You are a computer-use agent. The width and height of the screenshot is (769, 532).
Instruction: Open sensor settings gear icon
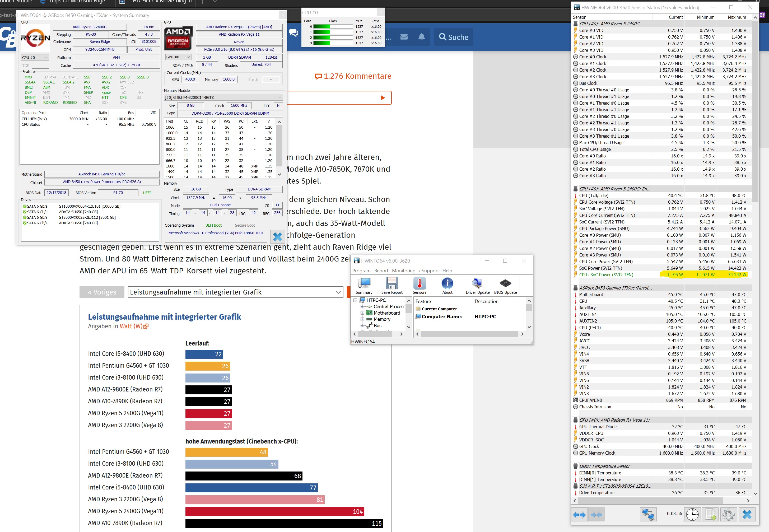(x=728, y=514)
